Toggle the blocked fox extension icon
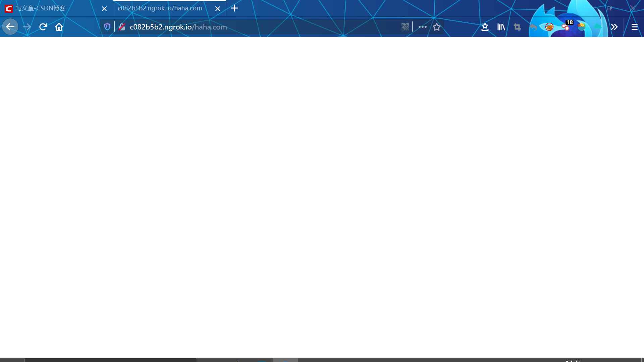644x362 pixels. [549, 27]
